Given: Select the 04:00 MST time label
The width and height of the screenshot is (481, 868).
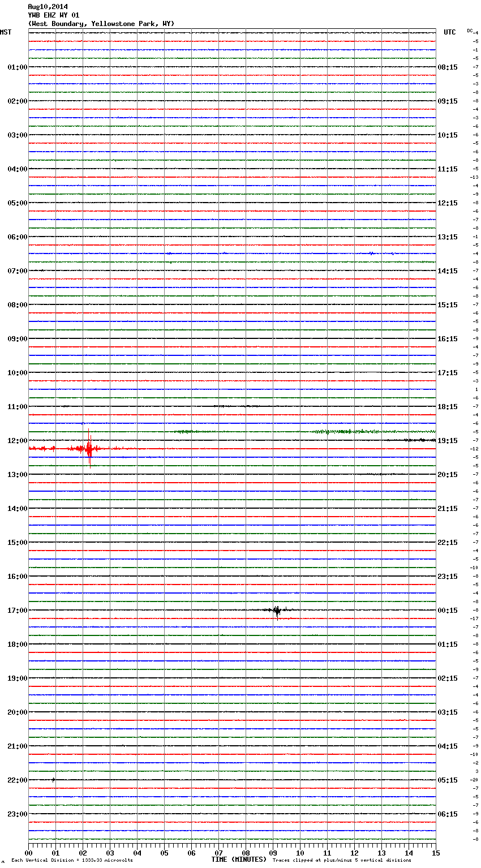Looking at the screenshot, I should tap(17, 169).
